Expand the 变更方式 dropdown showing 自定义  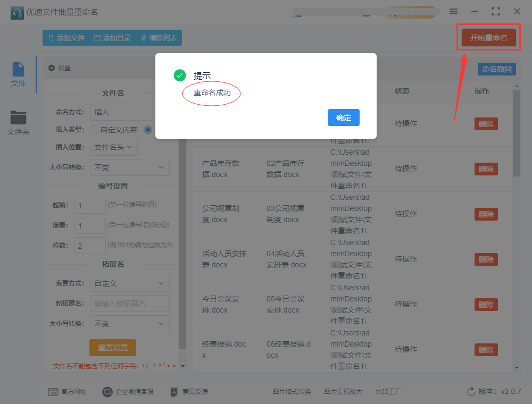point(129,283)
